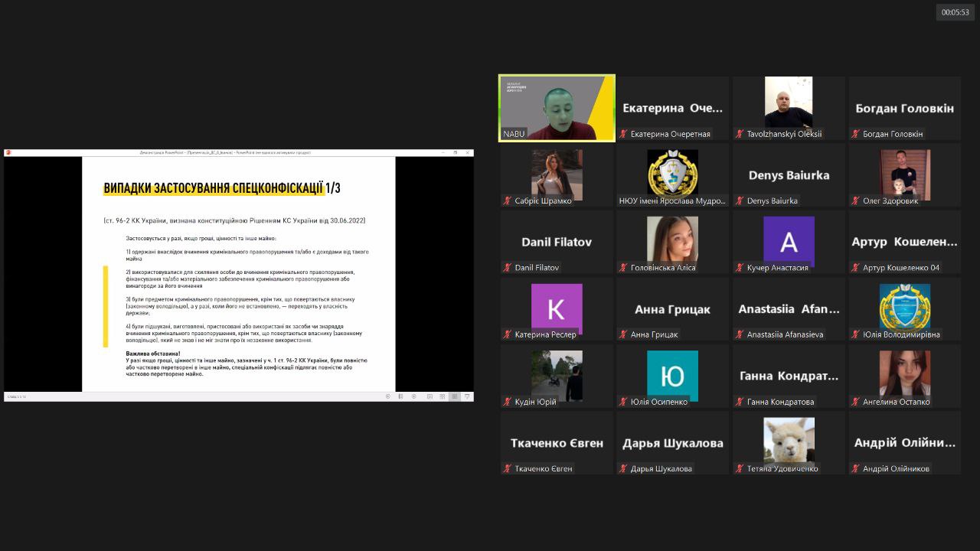This screenshot has height=551, width=980.
Task: Select the highlighted Reading view icon
Action: click(x=455, y=396)
